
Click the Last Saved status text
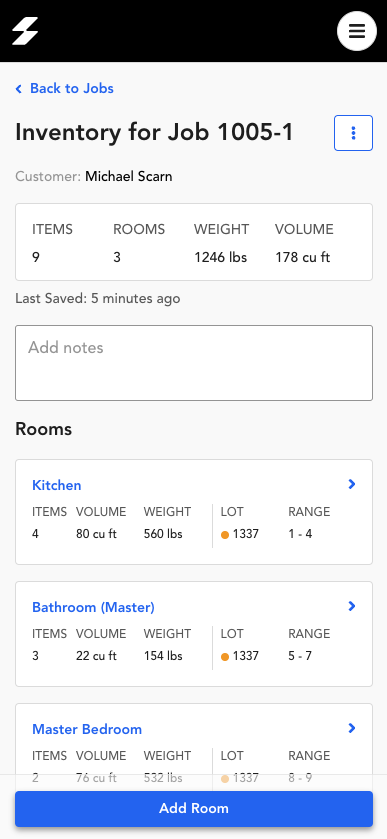[97, 299]
